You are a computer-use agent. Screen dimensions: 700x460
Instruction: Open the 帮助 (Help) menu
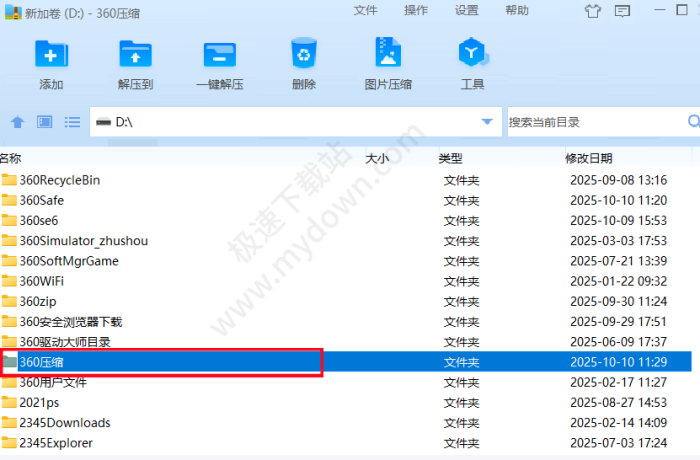tap(517, 10)
